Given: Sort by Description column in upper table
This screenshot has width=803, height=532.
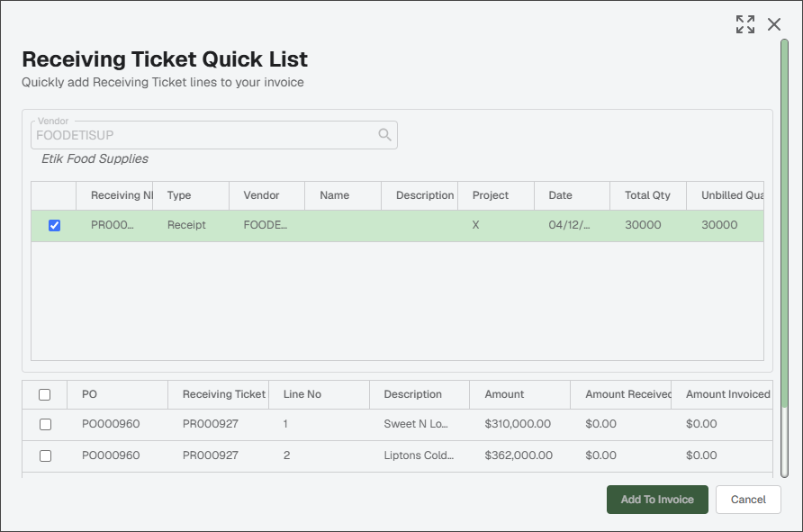Looking at the screenshot, I should 420,195.
